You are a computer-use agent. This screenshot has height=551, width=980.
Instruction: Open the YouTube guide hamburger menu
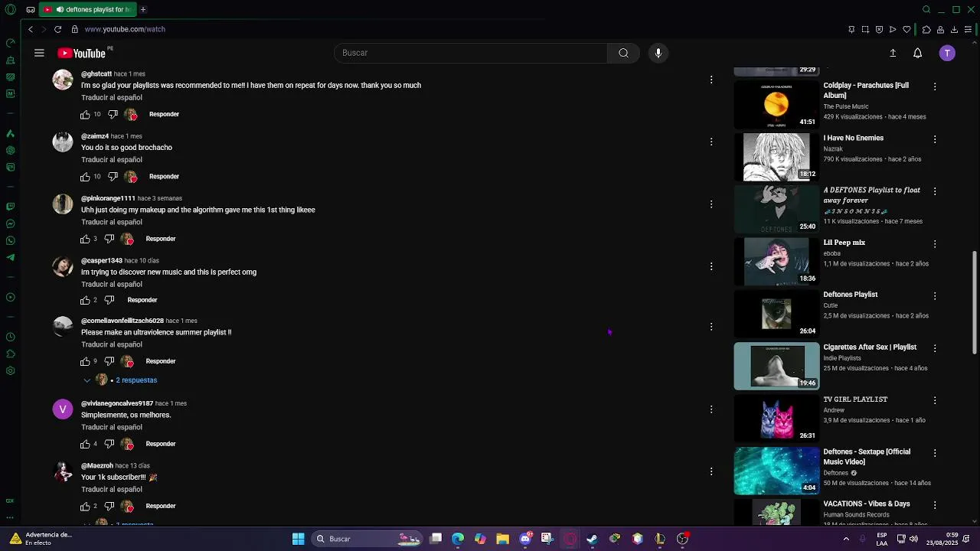click(x=39, y=53)
